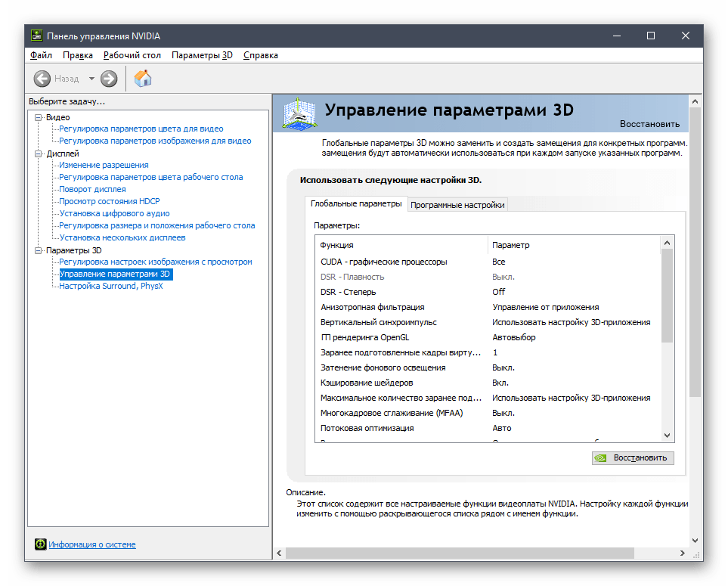Open the Справка menu
The width and height of the screenshot is (728, 586).
pyautogui.click(x=261, y=55)
